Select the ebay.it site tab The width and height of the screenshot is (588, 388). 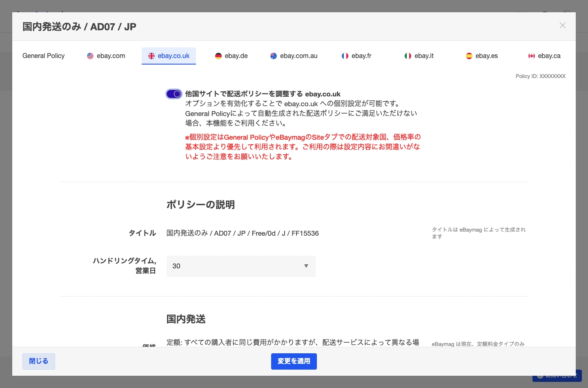pyautogui.click(x=419, y=56)
